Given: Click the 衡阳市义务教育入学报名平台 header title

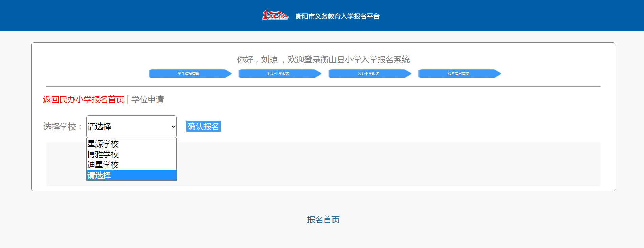Looking at the screenshot, I should click(x=337, y=16).
